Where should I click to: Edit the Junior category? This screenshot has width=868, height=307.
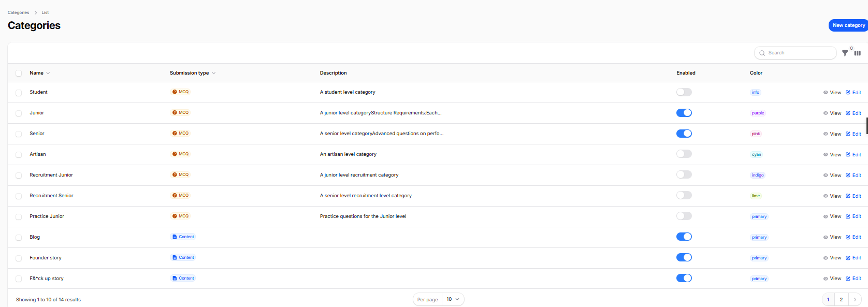pyautogui.click(x=853, y=113)
